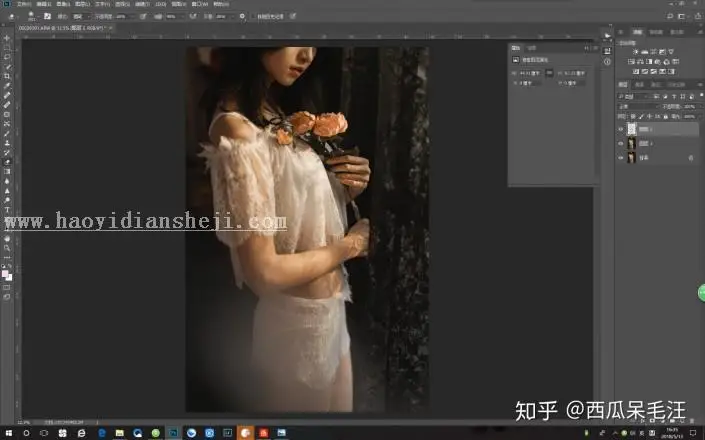Switch to the 通道 tab
This screenshot has width=705, height=440.
point(639,84)
